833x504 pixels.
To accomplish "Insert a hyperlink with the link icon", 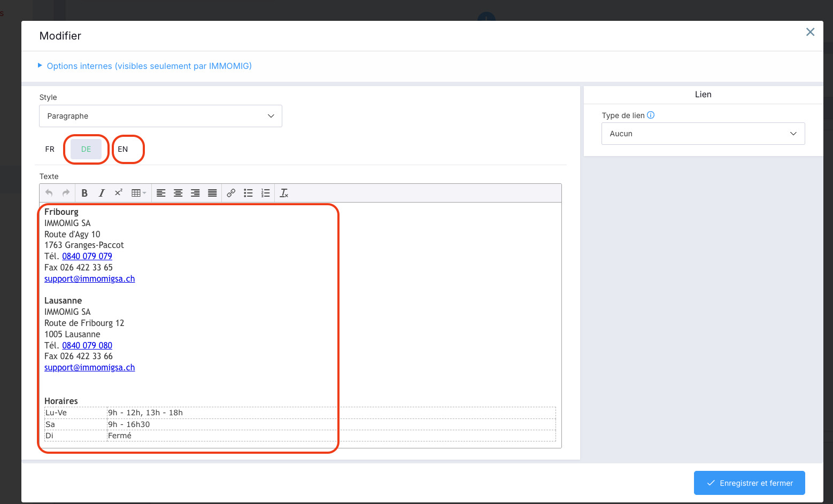I will [x=231, y=193].
